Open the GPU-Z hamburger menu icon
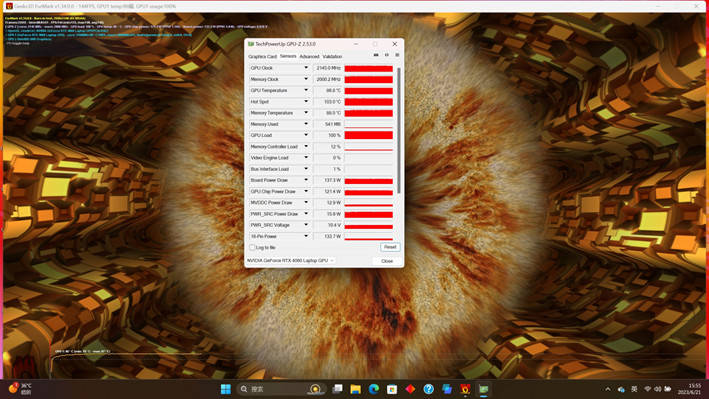Viewport: 709px width, 399px height. click(397, 55)
